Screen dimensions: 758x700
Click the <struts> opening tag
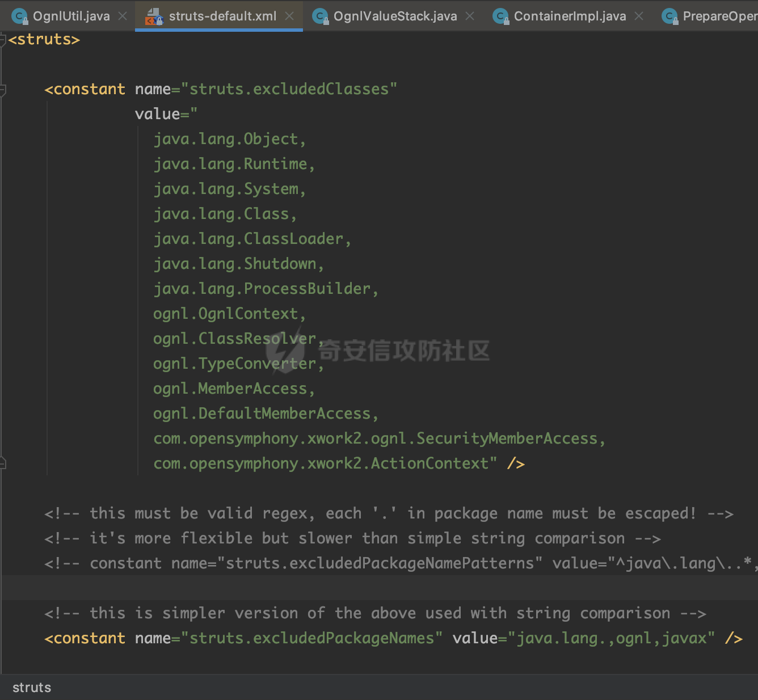pyautogui.click(x=44, y=40)
